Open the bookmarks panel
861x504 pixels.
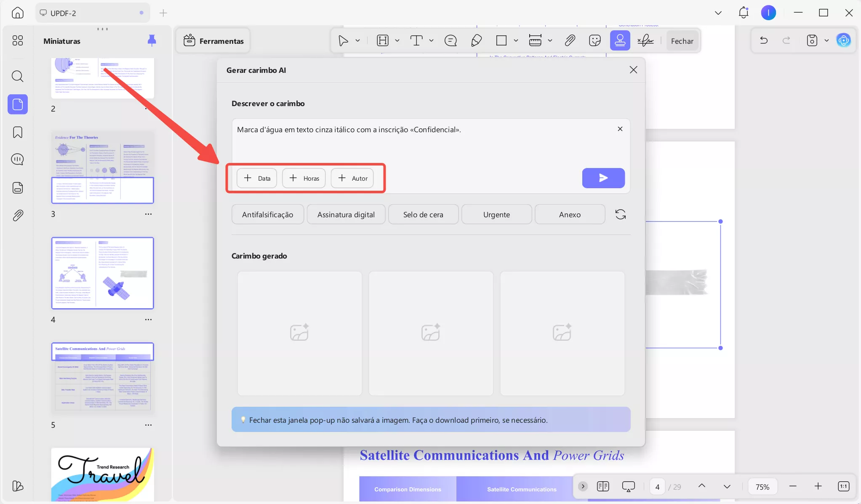coord(17,132)
